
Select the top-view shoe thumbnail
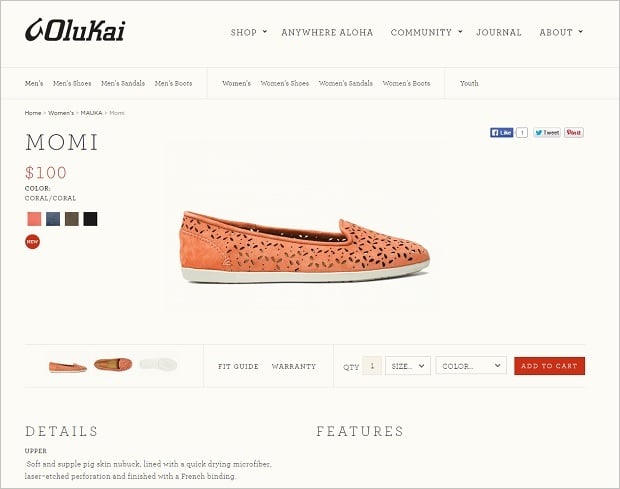pos(112,365)
